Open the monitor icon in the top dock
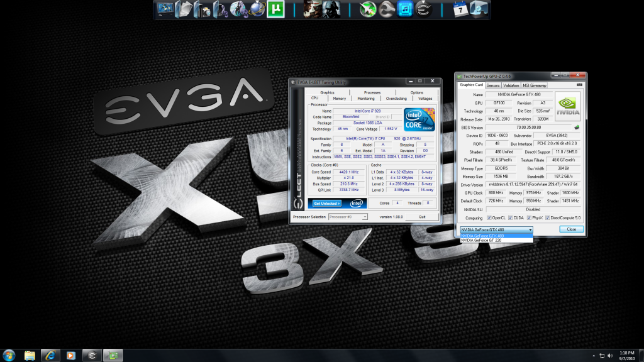The image size is (644, 362). [165, 9]
